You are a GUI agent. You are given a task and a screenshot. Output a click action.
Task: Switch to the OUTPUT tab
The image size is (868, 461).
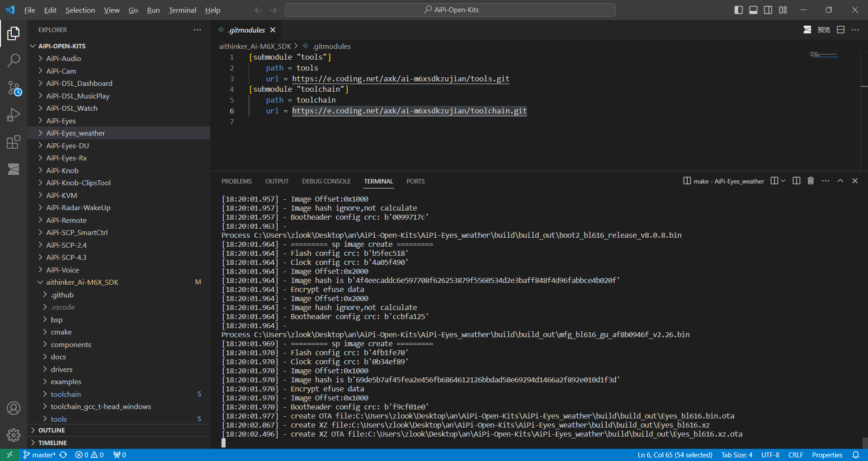pyautogui.click(x=277, y=181)
